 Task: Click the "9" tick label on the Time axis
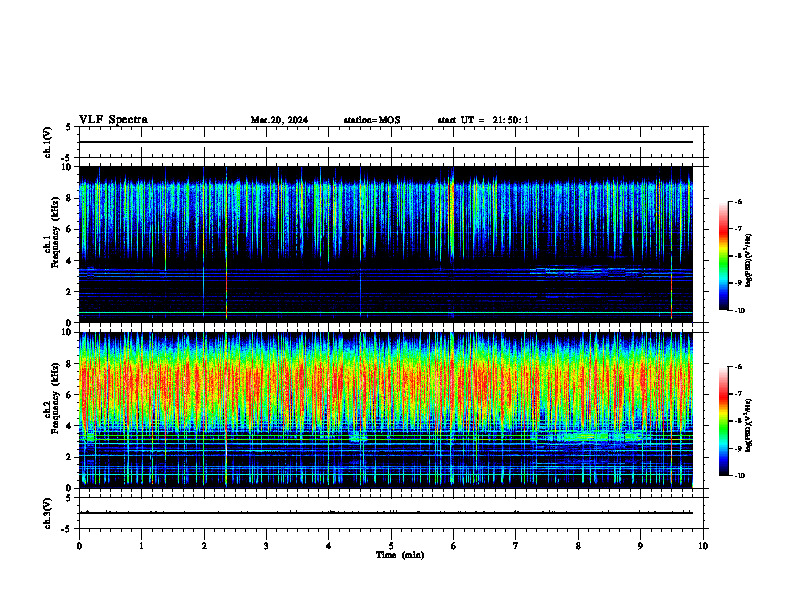[640, 546]
